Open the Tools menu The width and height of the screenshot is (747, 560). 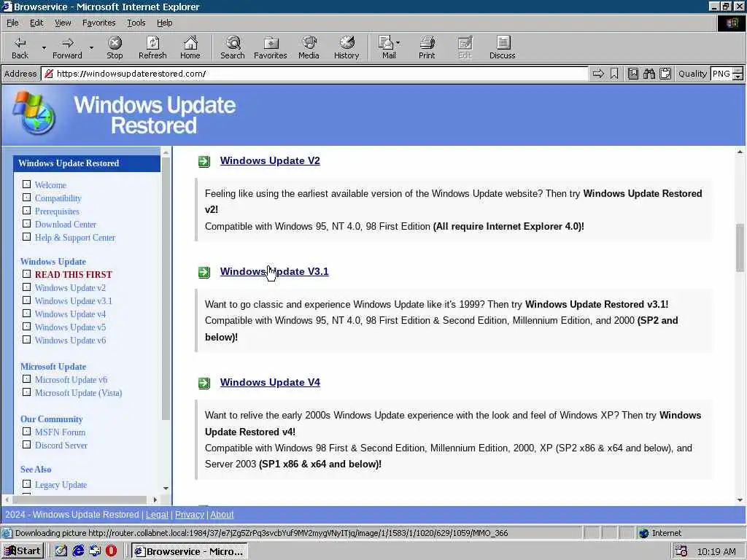pos(136,23)
